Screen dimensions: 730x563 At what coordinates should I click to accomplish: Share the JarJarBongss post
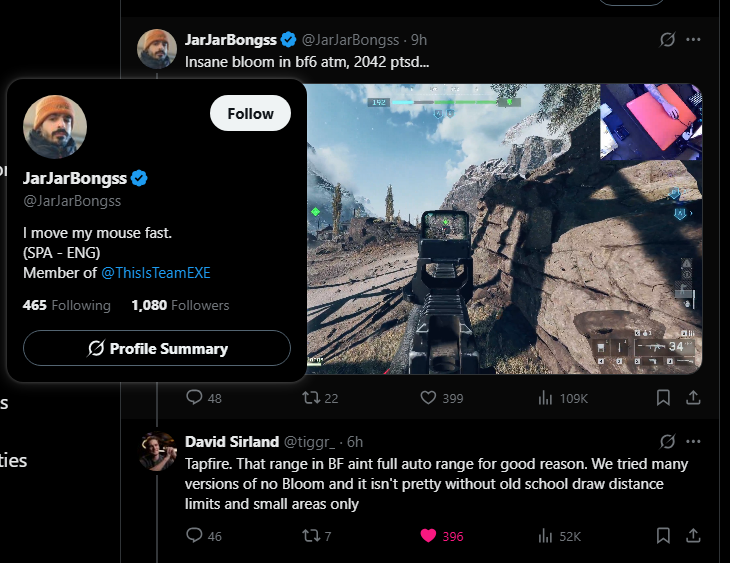tap(692, 398)
